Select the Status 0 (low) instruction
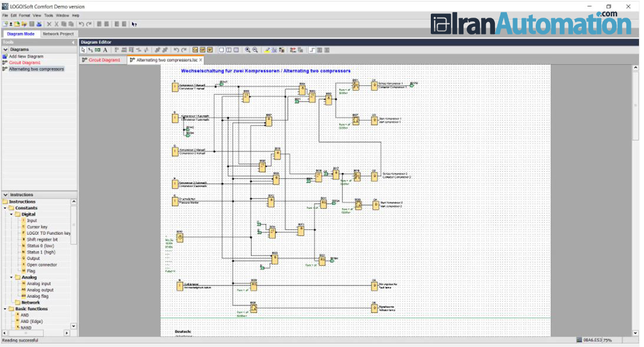Viewport: 644px width, 347px height. click(40, 246)
